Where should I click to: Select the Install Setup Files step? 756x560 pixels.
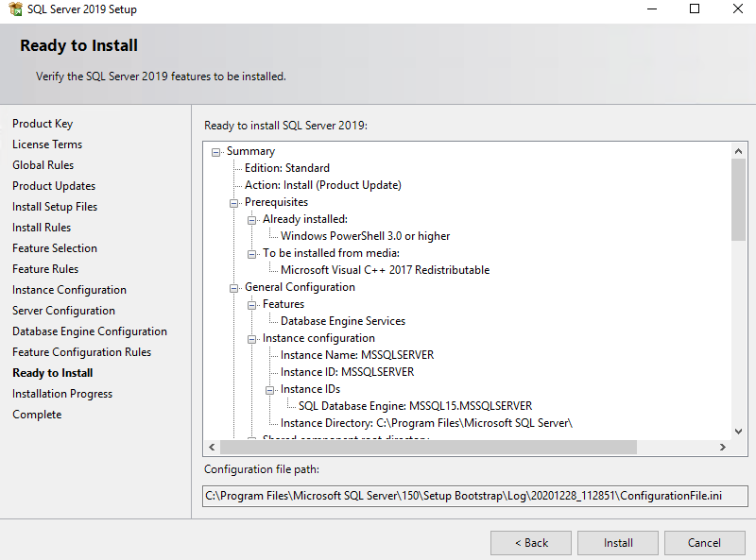[x=55, y=207]
